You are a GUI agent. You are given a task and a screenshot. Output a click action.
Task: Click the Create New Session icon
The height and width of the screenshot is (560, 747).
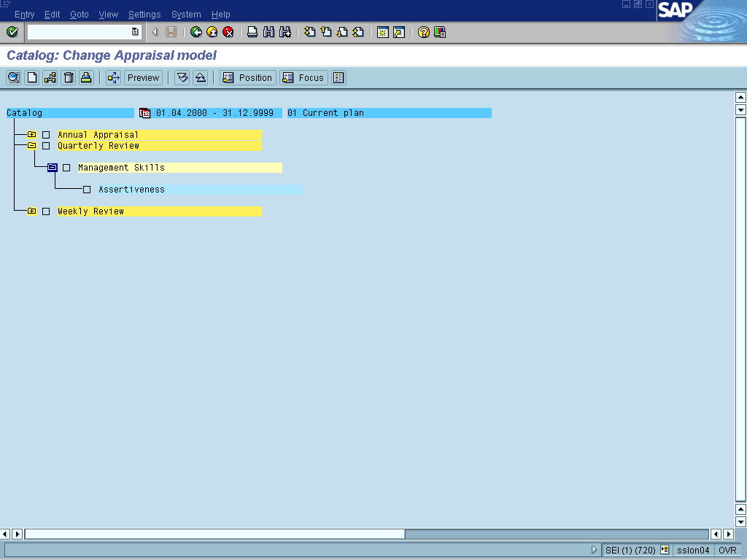click(x=382, y=32)
